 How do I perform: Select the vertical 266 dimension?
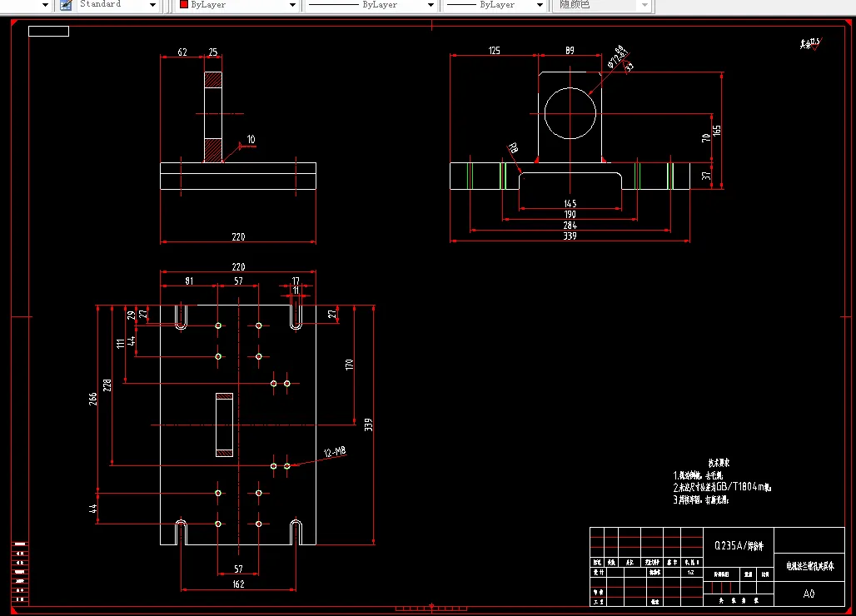(x=92, y=399)
